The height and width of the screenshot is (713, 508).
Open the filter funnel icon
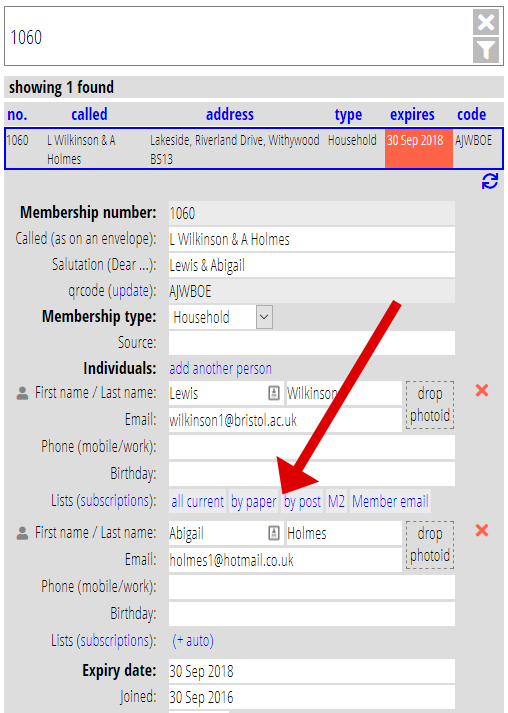click(x=486, y=50)
